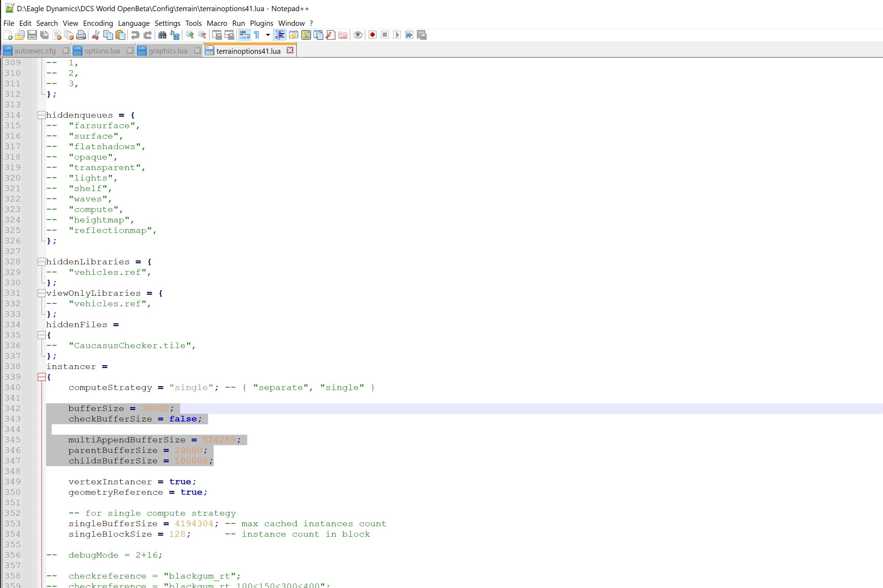Open Document List toolbar icon
The image size is (883, 588).
[x=318, y=35]
